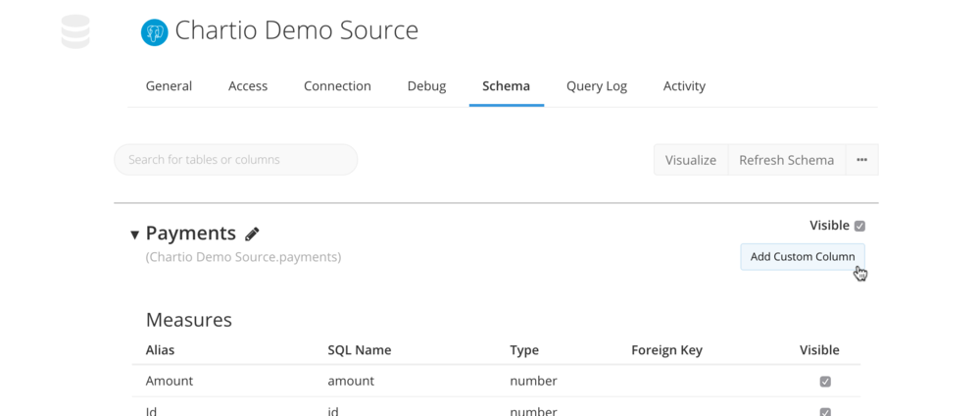Click the lowercase amount SQL name cell
The width and height of the screenshot is (980, 416).
pos(351,381)
